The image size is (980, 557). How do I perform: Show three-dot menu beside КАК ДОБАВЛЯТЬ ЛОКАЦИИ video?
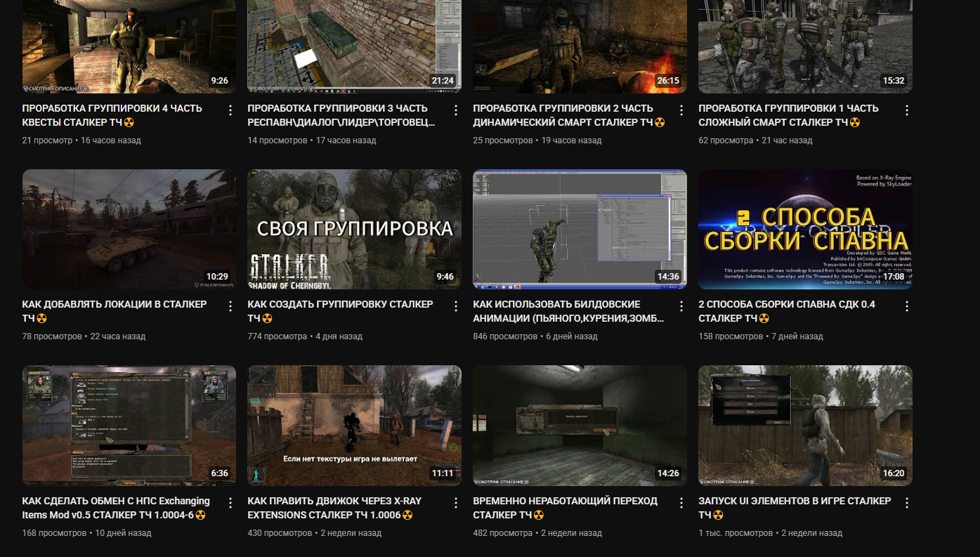230,306
